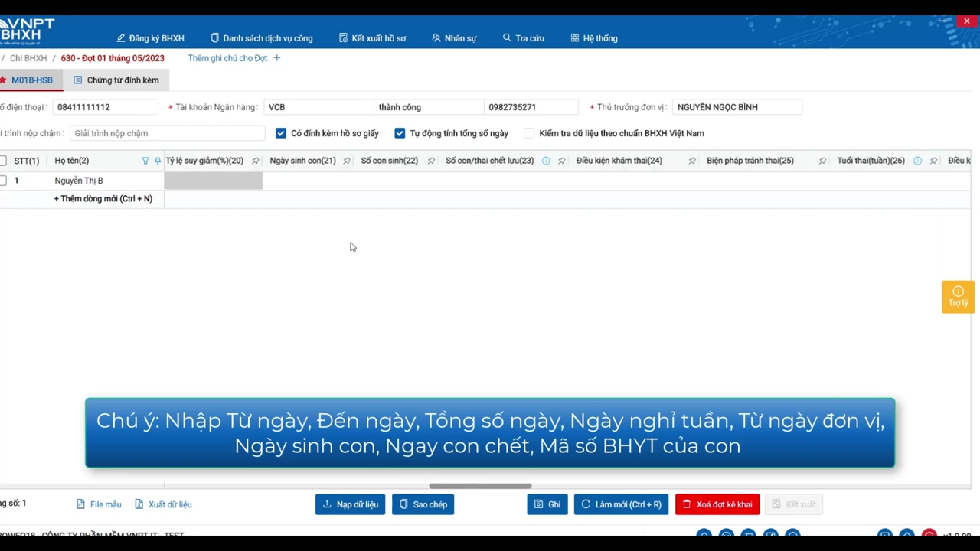The width and height of the screenshot is (980, 551).
Task: Click the red Xoá đợt kê khai button
Action: (717, 504)
